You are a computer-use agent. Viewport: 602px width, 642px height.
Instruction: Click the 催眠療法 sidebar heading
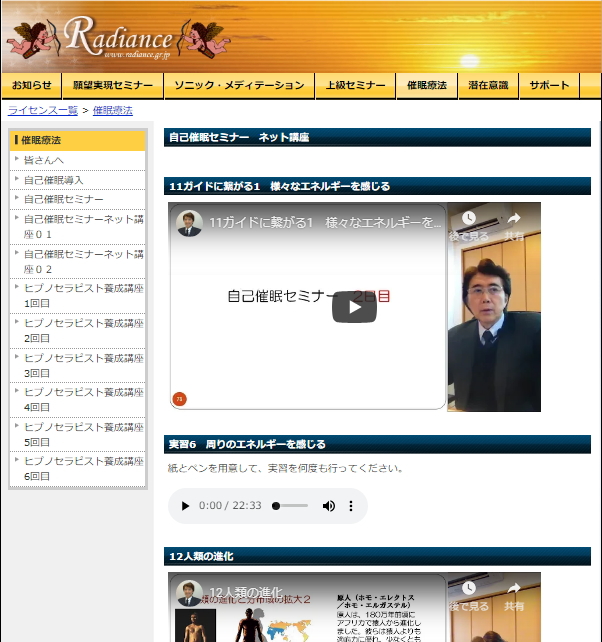[x=77, y=140]
